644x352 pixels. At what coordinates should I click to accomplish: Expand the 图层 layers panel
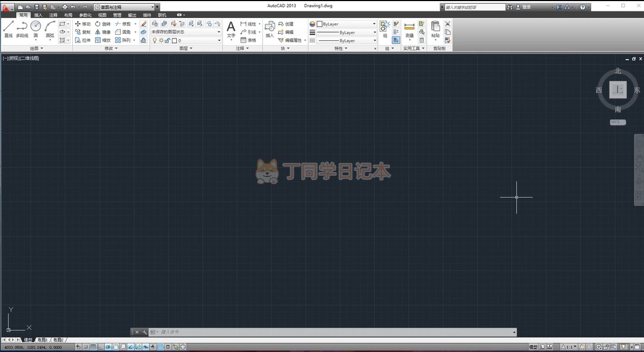click(185, 48)
